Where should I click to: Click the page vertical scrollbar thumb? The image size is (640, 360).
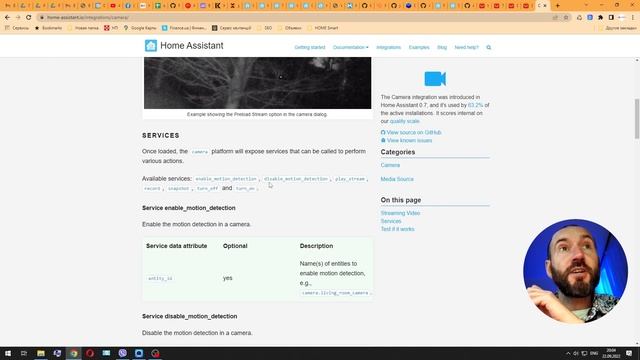(637, 119)
